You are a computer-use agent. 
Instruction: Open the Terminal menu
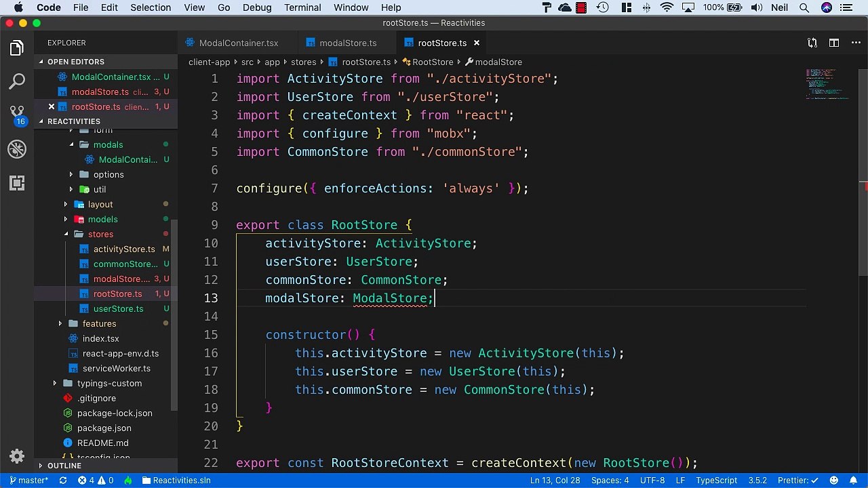pyautogui.click(x=302, y=7)
